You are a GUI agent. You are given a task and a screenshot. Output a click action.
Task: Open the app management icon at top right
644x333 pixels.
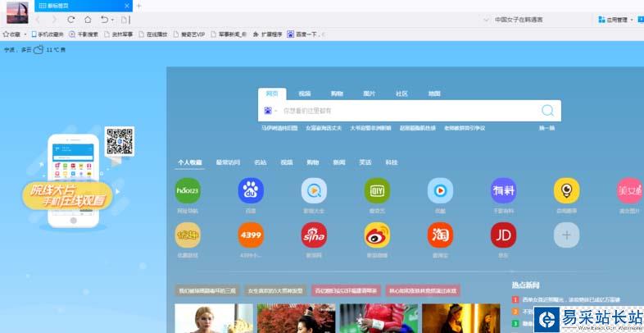tap(602, 20)
